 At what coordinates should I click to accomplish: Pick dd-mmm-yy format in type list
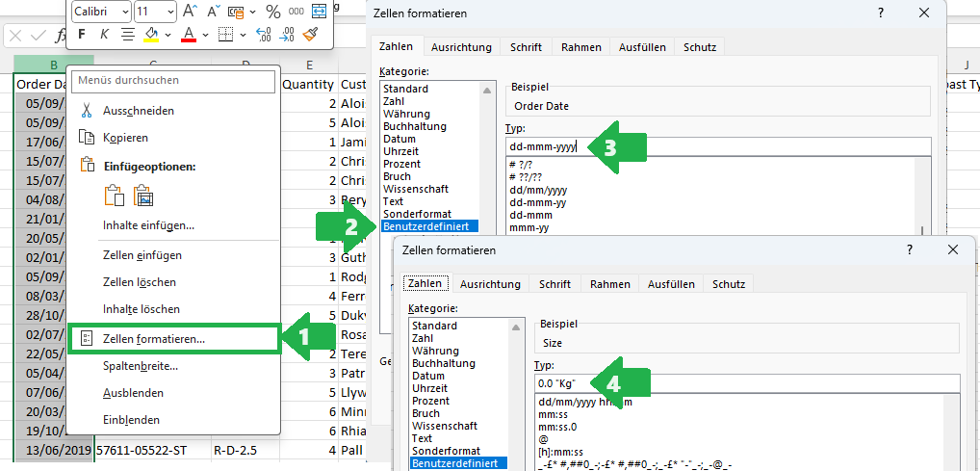(x=535, y=202)
